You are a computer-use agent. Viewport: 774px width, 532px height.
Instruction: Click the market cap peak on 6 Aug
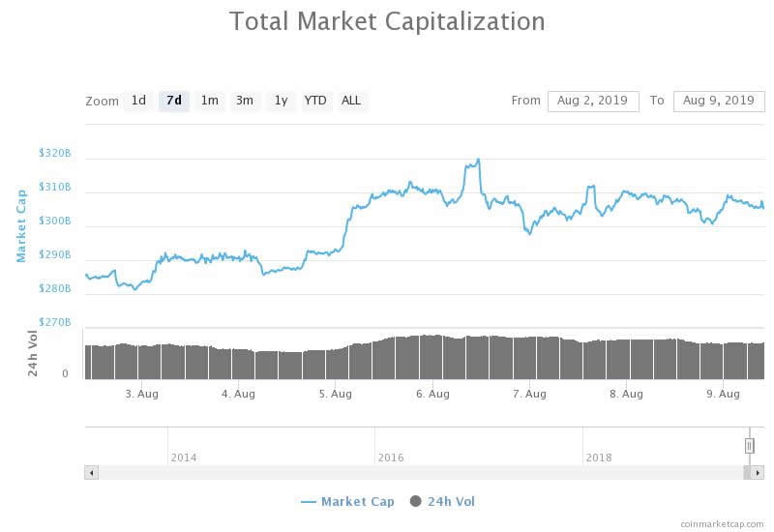477,161
